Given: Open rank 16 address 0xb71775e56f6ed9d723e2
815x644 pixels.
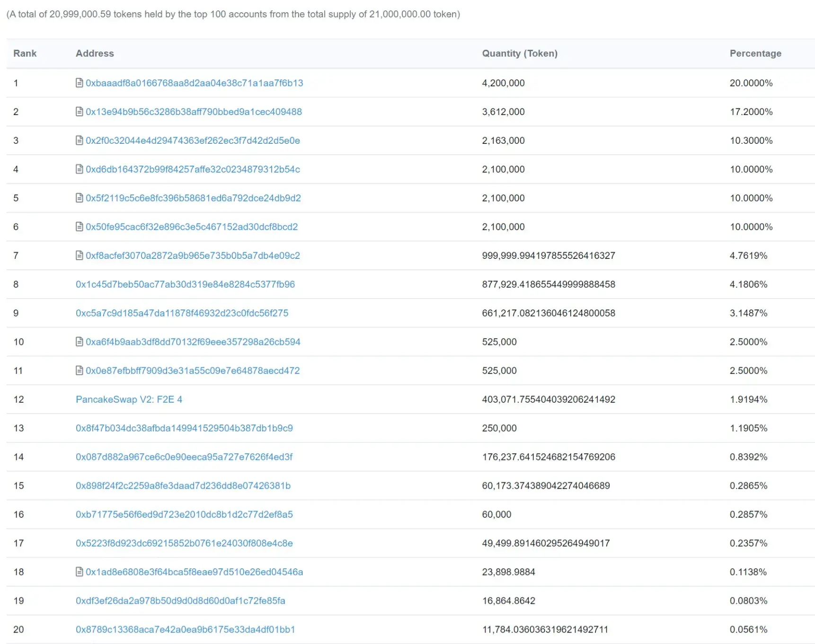Looking at the screenshot, I should click(184, 514).
